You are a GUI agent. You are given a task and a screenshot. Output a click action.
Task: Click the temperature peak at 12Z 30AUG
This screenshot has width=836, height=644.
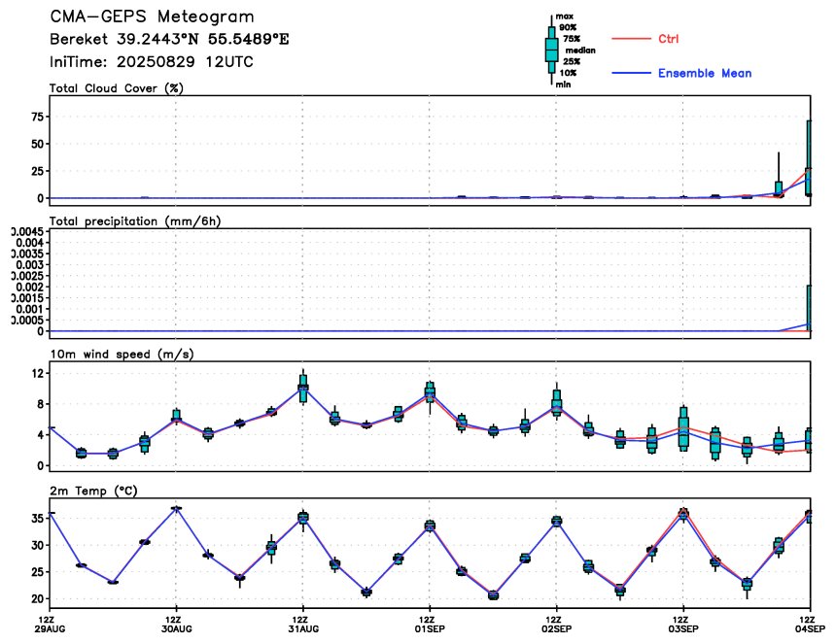click(x=177, y=508)
